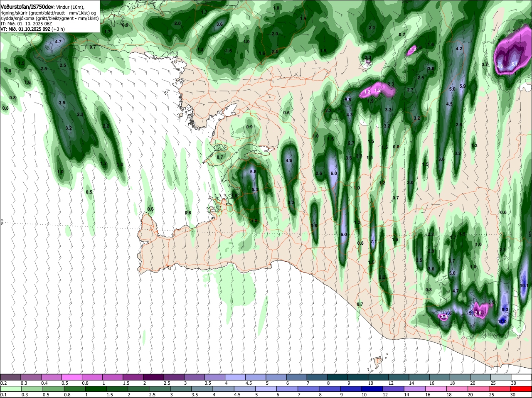Click the 2 mm green swatch in lower rain legend

tap(138, 388)
